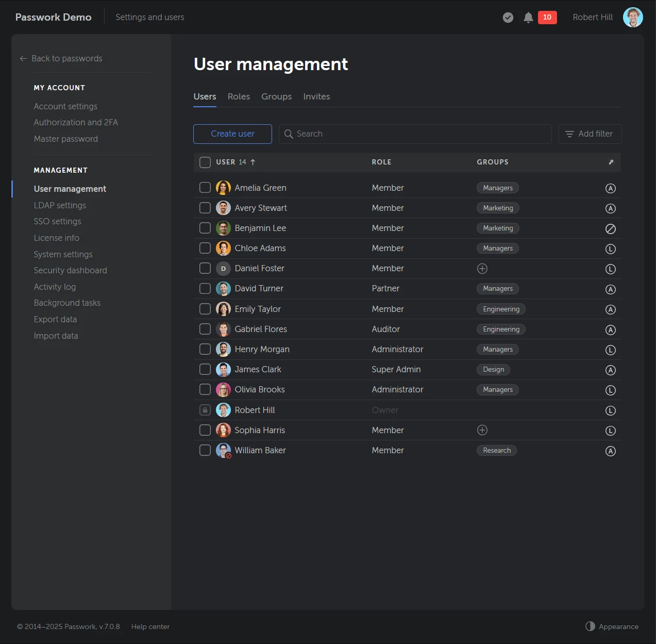
Task: Select all users with header checkbox
Action: pos(205,162)
